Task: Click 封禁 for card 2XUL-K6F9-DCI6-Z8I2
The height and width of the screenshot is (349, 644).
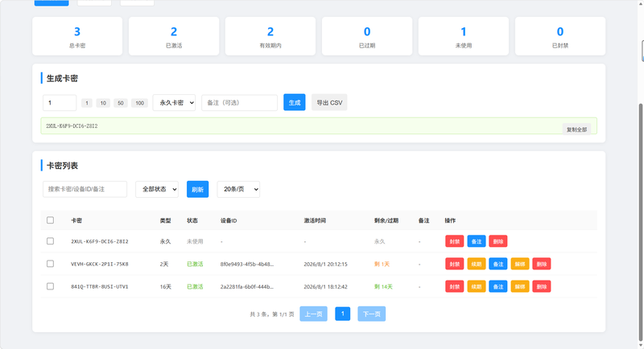Action: pos(455,241)
